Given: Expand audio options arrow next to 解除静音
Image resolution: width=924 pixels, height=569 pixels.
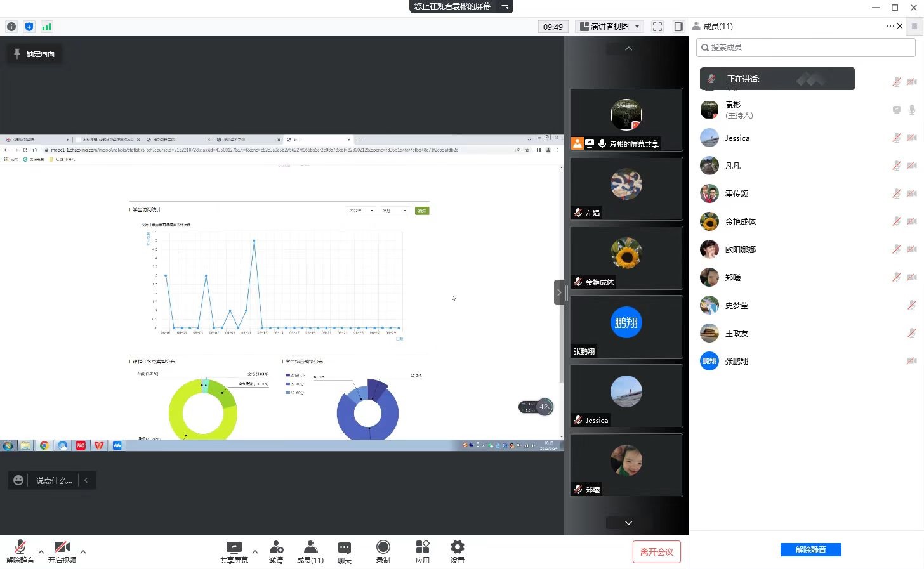Looking at the screenshot, I should tap(41, 551).
